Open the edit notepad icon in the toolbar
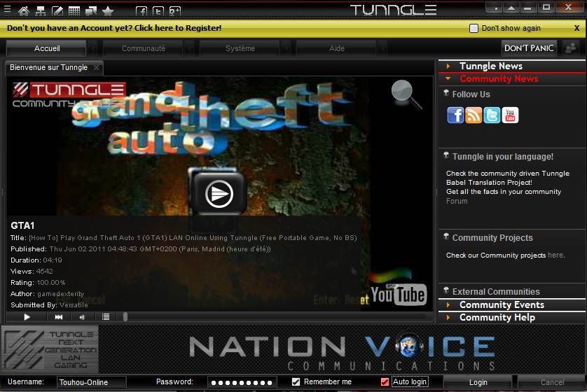 pyautogui.click(x=57, y=10)
